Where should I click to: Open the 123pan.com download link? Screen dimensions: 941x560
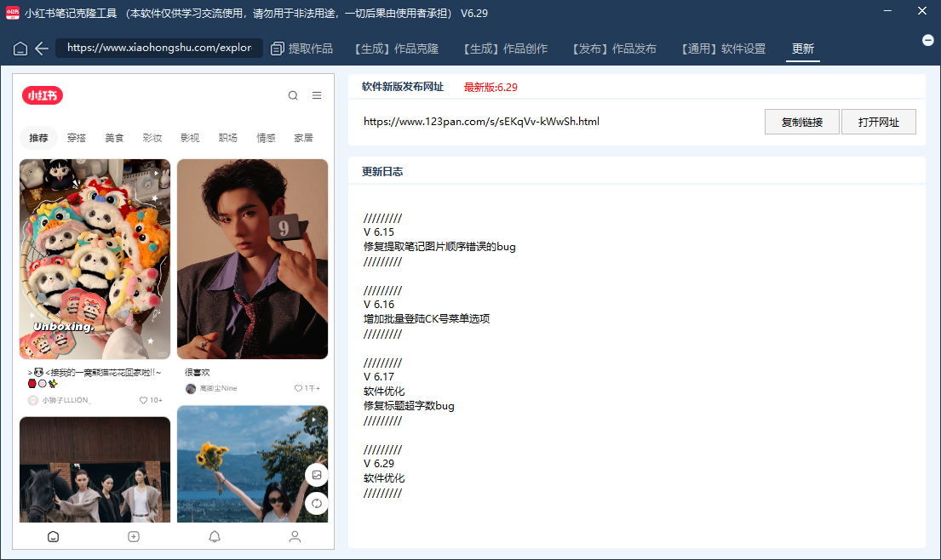(480, 121)
